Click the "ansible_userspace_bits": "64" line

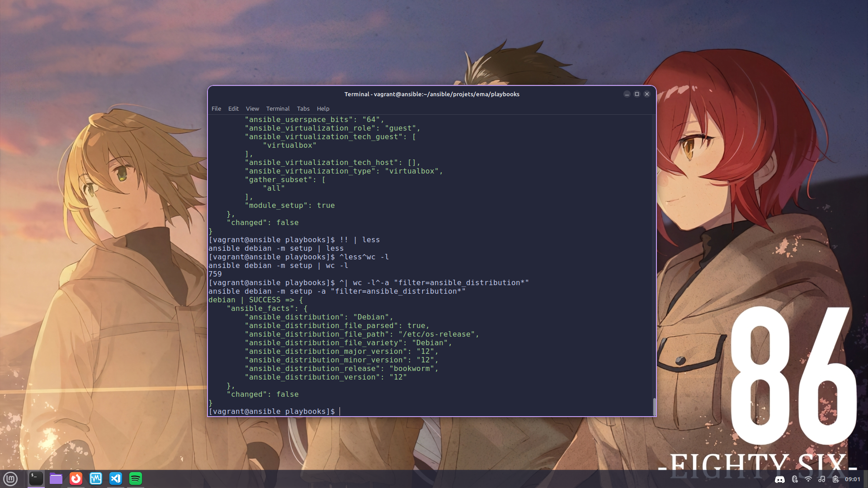pyautogui.click(x=315, y=119)
